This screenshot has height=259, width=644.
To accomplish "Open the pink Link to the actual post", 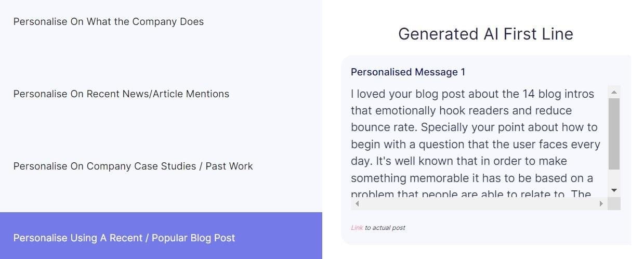I will point(357,228).
